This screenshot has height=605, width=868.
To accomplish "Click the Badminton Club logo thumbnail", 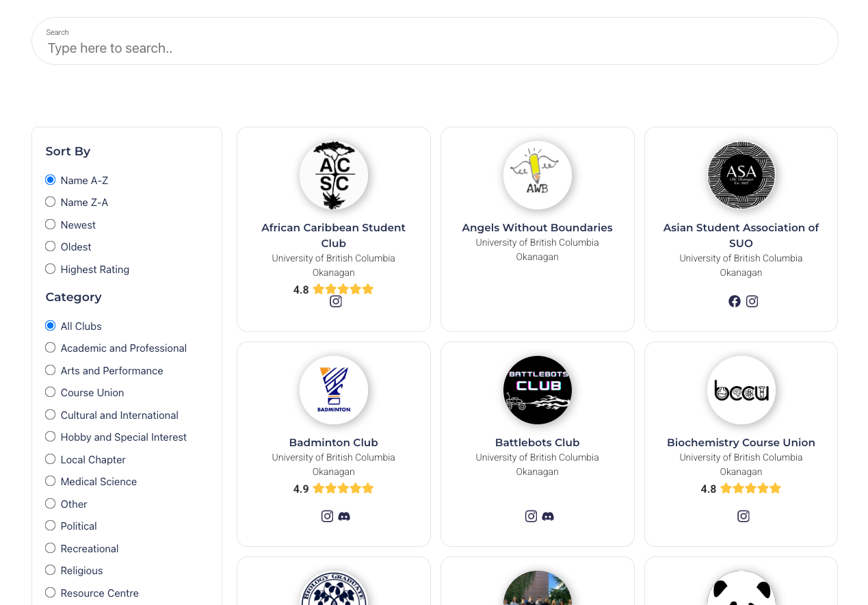I will (334, 390).
